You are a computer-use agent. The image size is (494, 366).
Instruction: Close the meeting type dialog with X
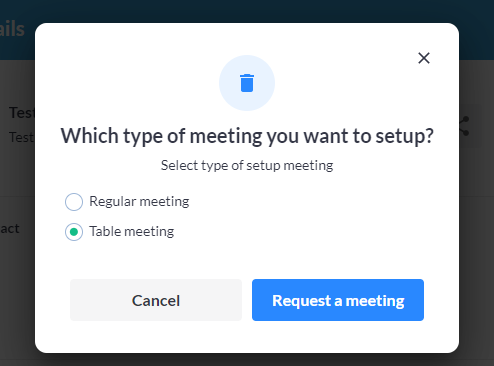424,58
